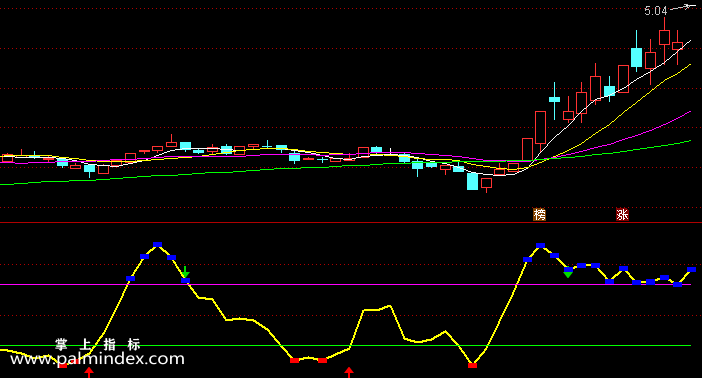Select the green down arrow on the first indicator peak
This screenshot has width=702, height=378.
[185, 272]
